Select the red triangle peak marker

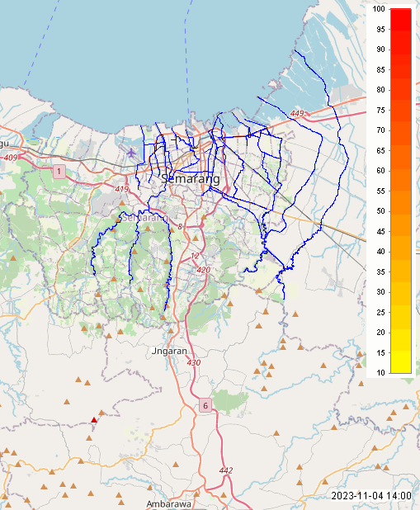coord(94,420)
